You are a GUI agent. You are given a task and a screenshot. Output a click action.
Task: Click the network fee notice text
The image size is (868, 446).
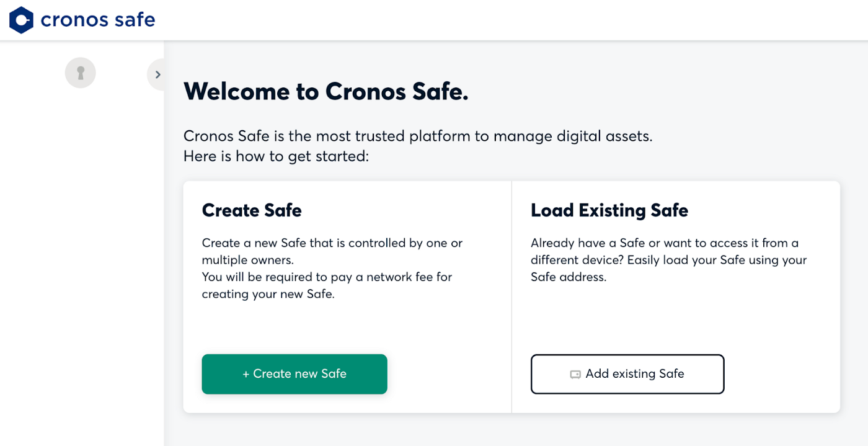click(x=327, y=285)
